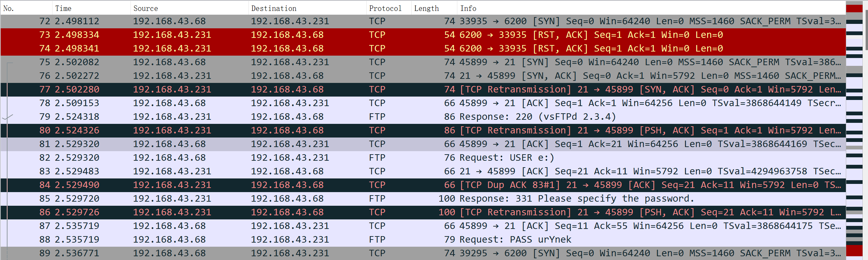Viewport: 868px width, 260px height.
Task: Select packet 81 ACK Ack=21 row
Action: [423, 144]
